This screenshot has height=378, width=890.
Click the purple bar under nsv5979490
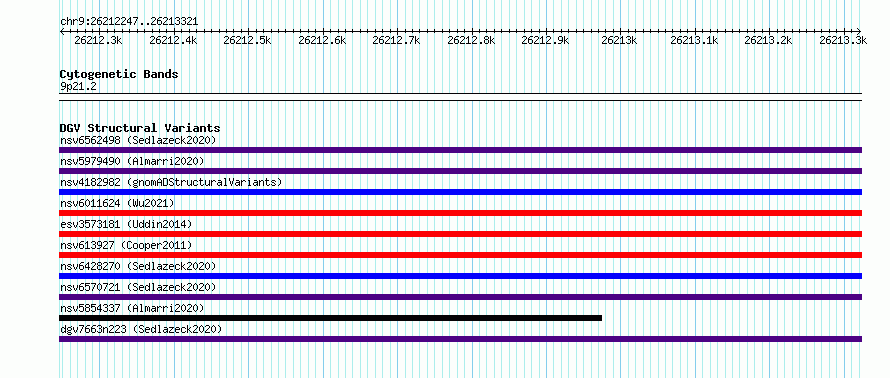click(x=460, y=171)
